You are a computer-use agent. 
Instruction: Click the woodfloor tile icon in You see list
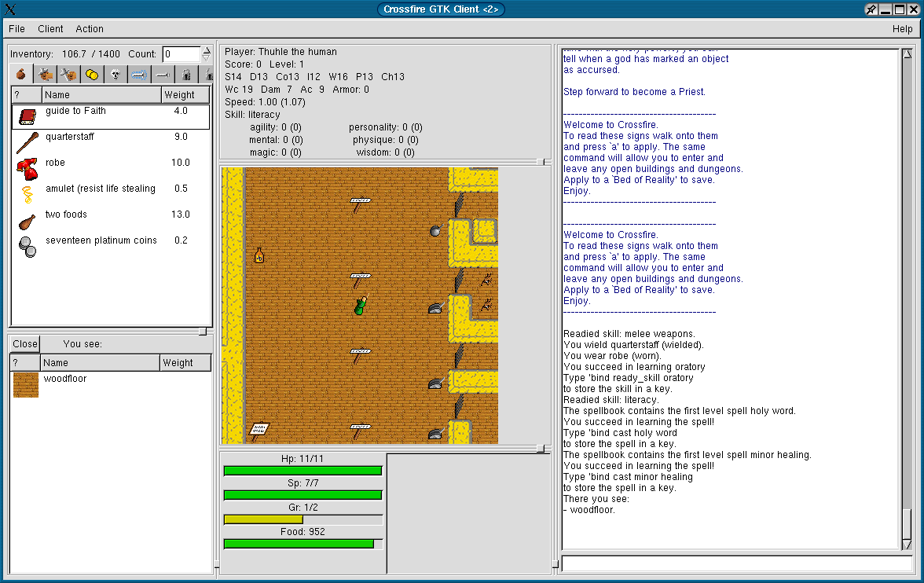click(26, 385)
